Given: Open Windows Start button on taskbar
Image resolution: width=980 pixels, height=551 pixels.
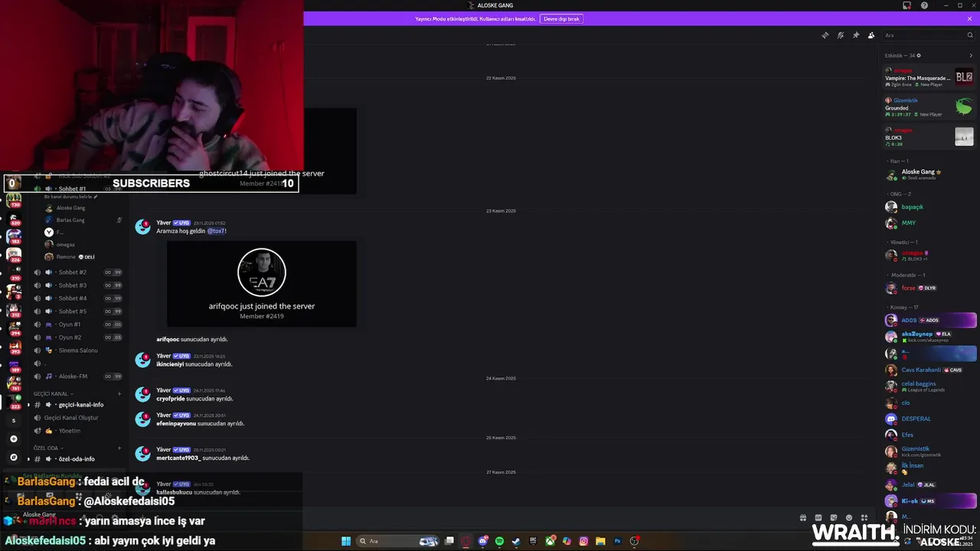Looking at the screenshot, I should (x=346, y=541).
